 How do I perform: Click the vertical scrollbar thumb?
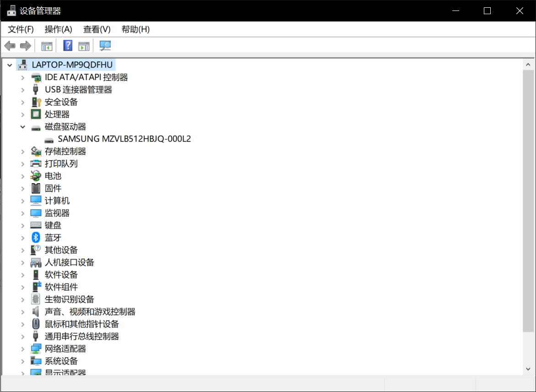tap(528, 201)
